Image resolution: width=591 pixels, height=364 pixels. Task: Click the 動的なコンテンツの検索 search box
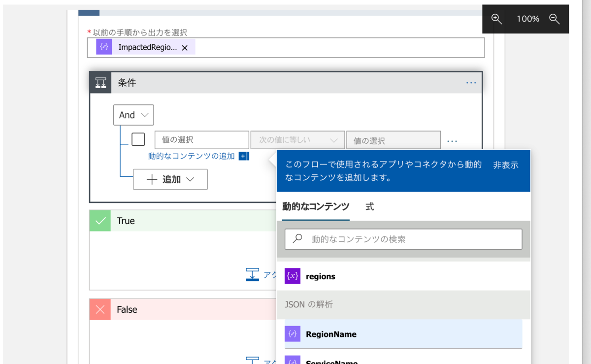(403, 239)
